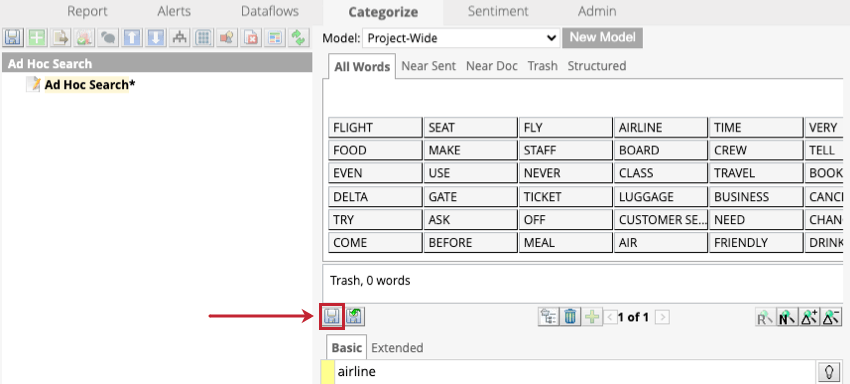This screenshot has height=384, width=850.
Task: Click the grid icon in left toolbar
Action: click(x=203, y=38)
